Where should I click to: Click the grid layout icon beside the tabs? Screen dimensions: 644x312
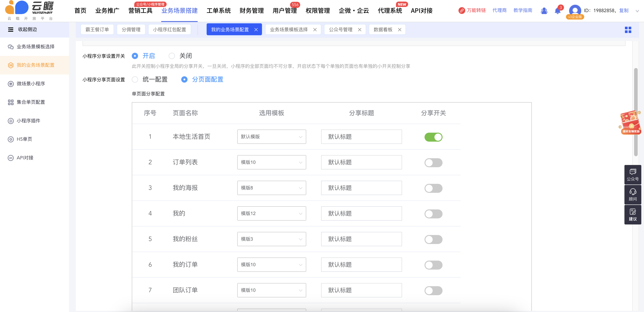click(628, 30)
